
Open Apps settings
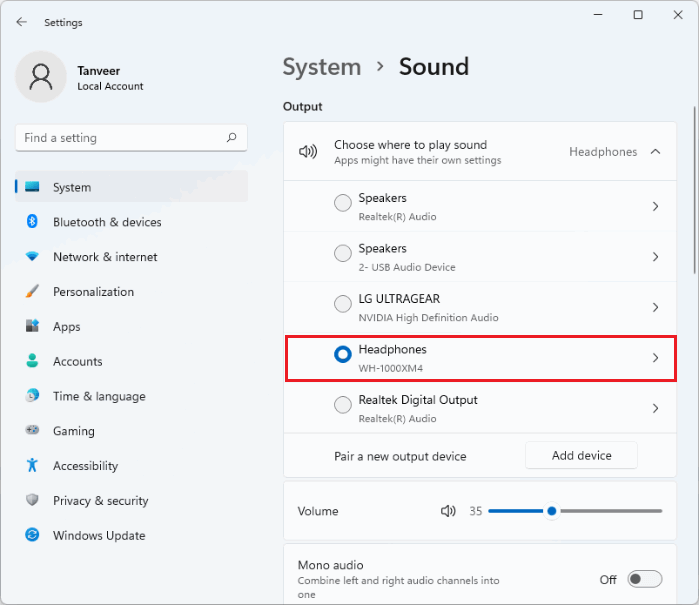tap(132, 326)
